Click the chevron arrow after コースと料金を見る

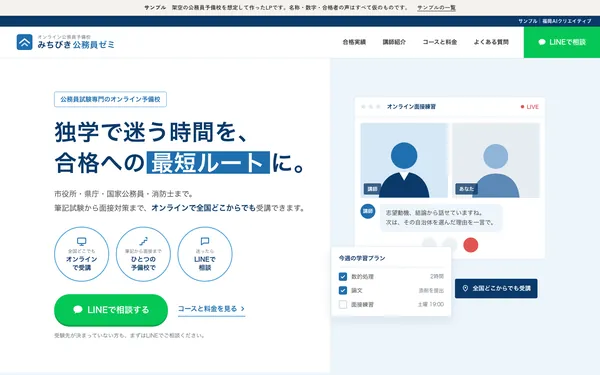click(x=243, y=309)
